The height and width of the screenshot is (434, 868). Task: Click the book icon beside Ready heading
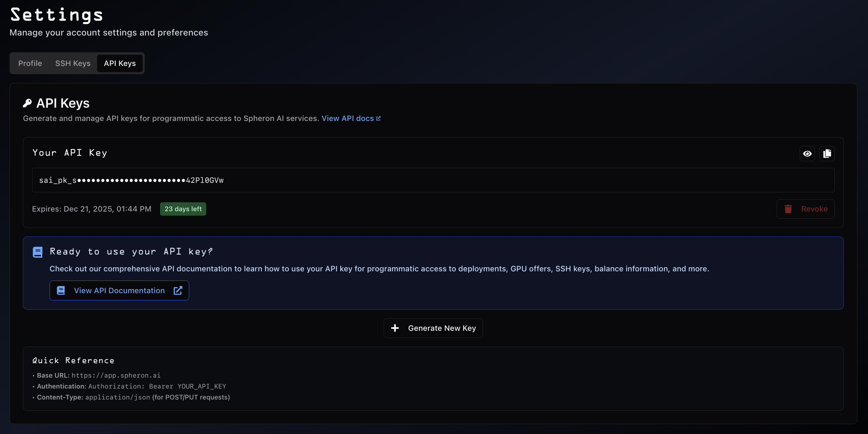(x=38, y=252)
